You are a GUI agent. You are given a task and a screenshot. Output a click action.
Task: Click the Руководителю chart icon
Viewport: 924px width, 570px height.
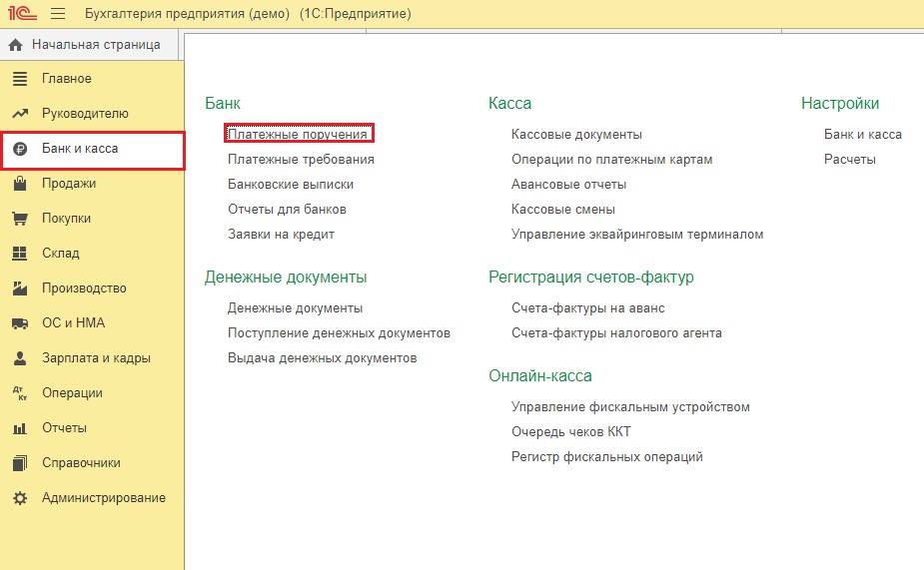pyautogui.click(x=19, y=114)
